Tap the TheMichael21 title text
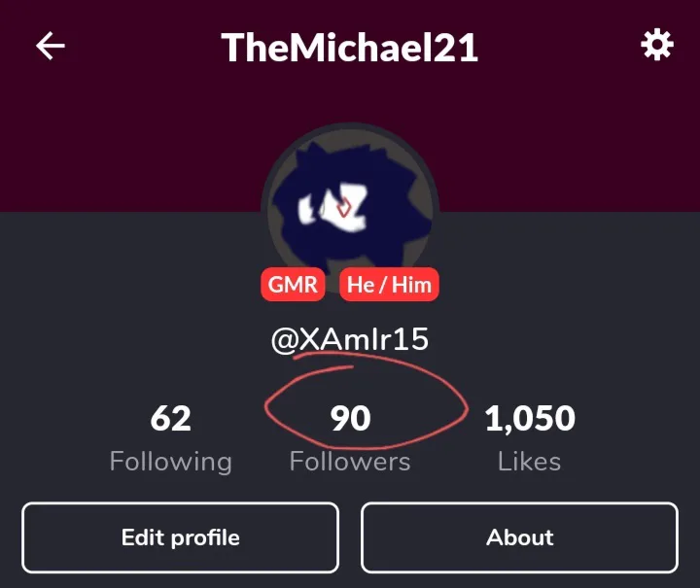This screenshot has height=588, width=700. click(x=350, y=48)
